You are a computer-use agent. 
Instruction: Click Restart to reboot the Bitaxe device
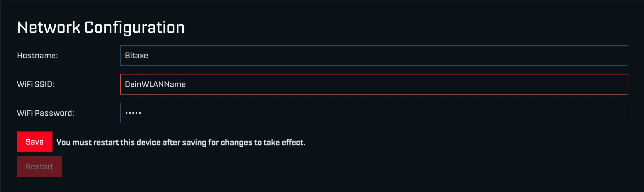click(x=39, y=166)
